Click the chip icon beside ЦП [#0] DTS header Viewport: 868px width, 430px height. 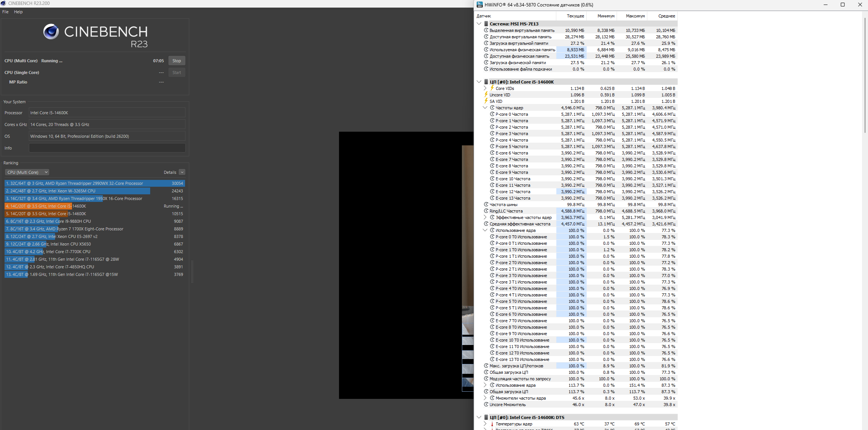coord(486,417)
